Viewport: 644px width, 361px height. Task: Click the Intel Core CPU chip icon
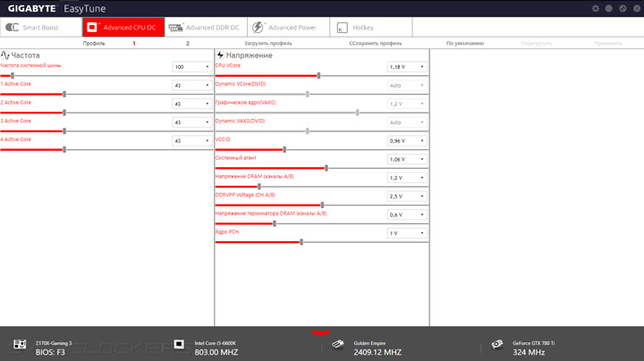[x=179, y=344]
